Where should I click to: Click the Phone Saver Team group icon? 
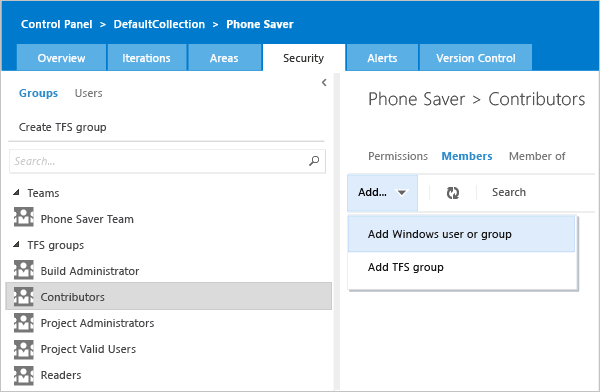click(24, 217)
